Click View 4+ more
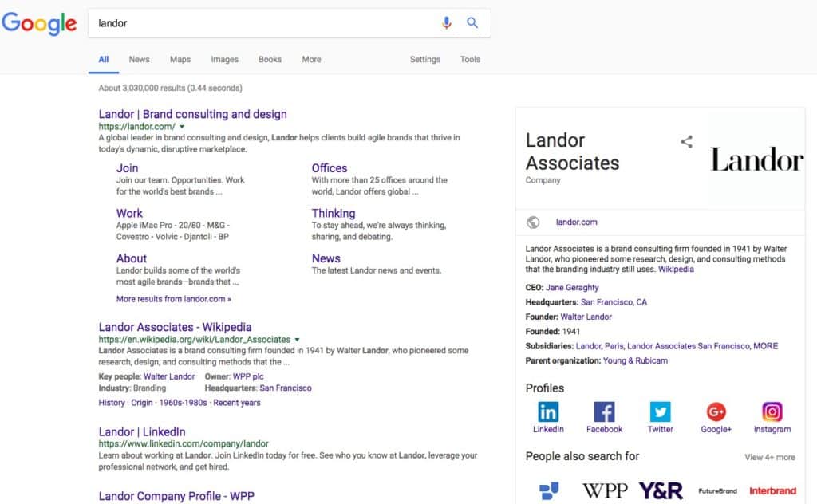 click(x=770, y=457)
